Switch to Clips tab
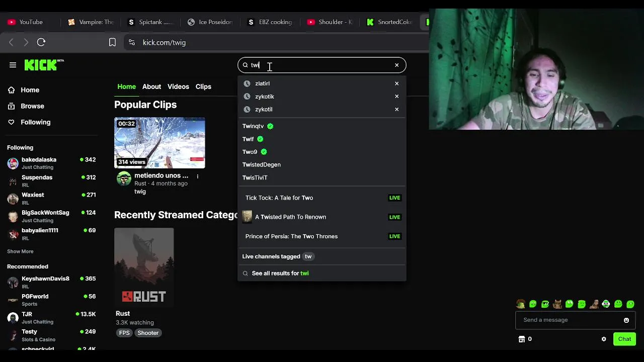This screenshot has width=644, height=362. (203, 86)
